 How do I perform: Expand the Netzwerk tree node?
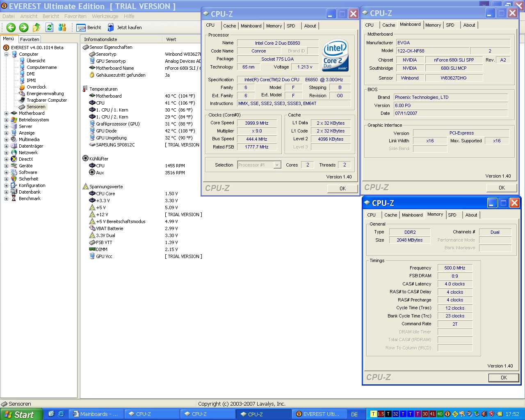6,153
